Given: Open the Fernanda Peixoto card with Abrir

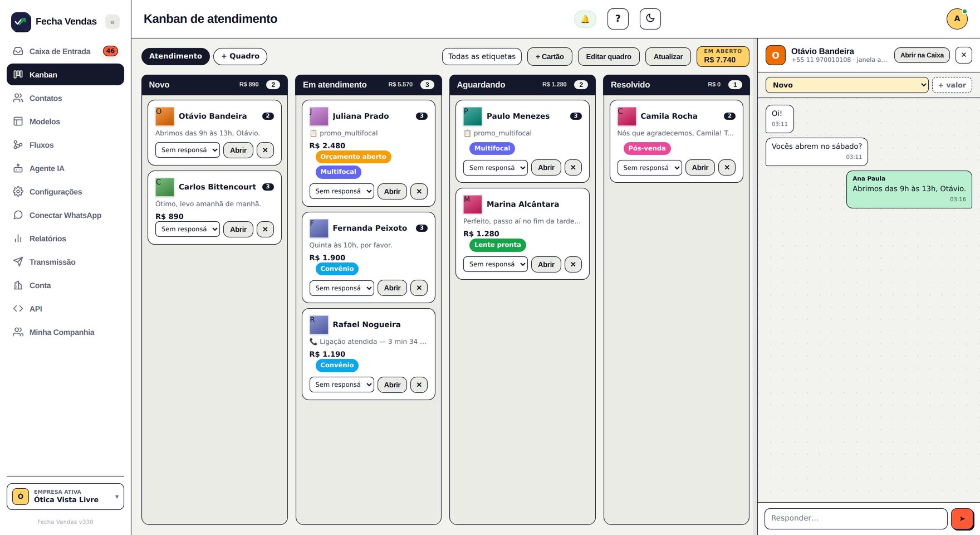Looking at the screenshot, I should (x=392, y=289).
